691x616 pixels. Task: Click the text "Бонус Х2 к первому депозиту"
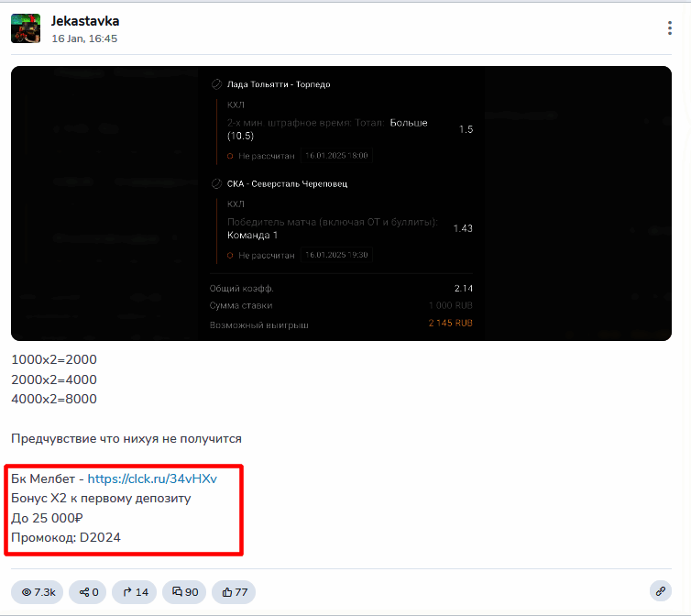[x=101, y=499]
